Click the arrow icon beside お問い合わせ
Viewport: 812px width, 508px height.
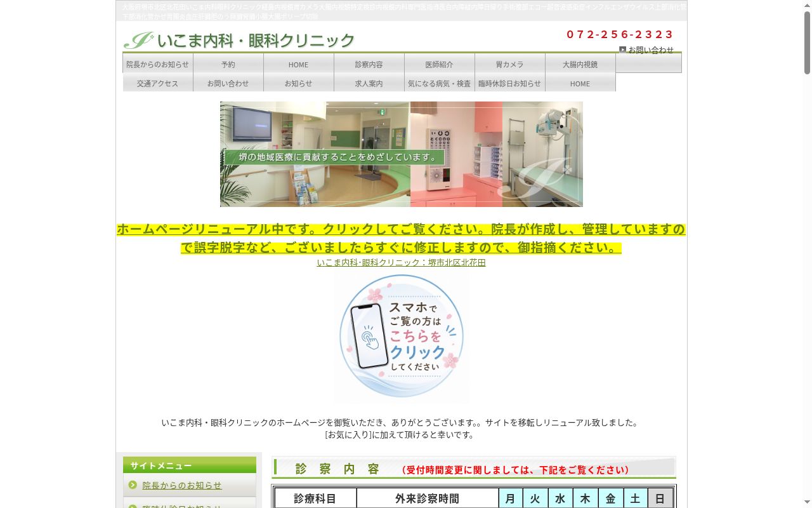point(622,50)
